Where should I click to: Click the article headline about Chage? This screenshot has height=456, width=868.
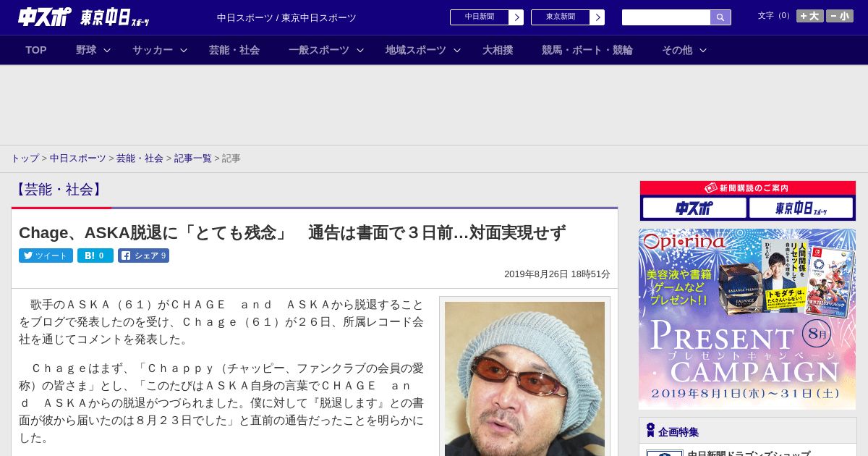(292, 232)
